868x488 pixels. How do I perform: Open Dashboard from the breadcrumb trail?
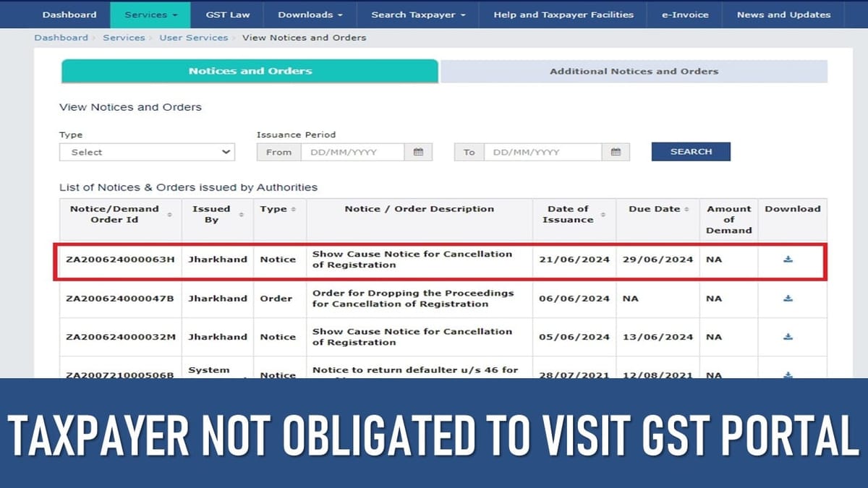[x=61, y=37]
